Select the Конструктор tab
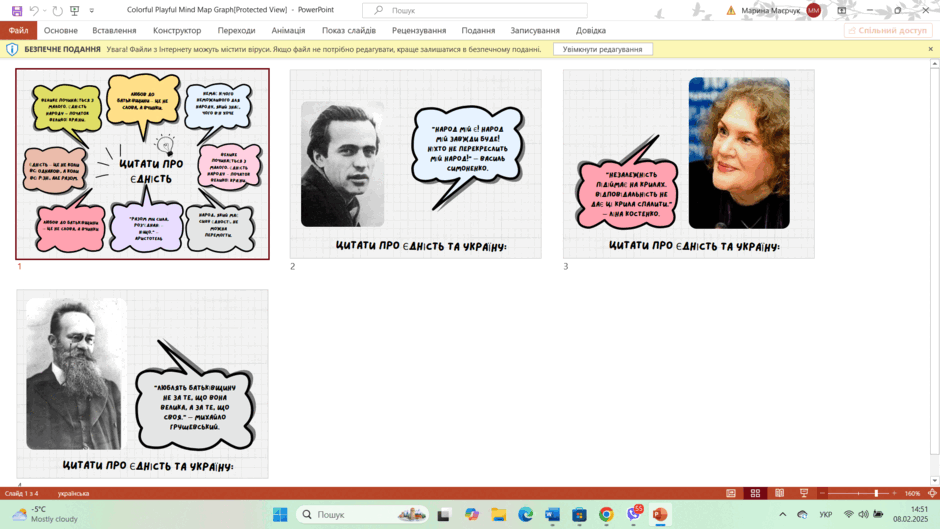 point(177,30)
